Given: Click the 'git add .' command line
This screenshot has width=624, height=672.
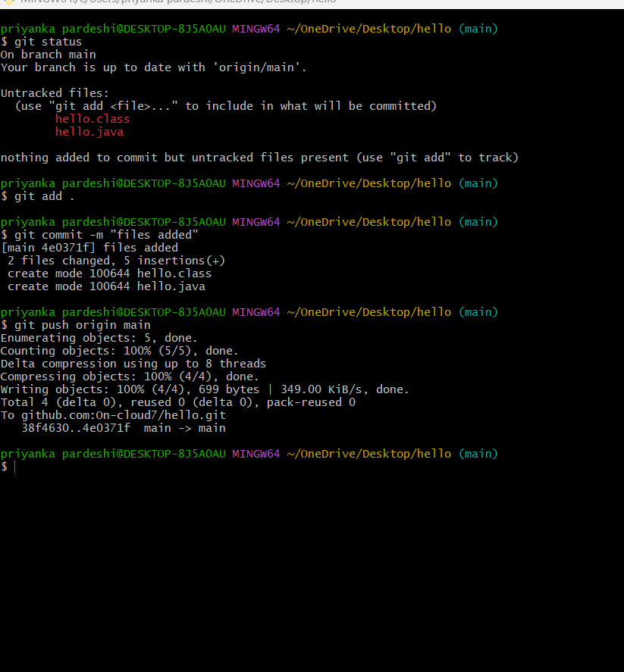Looking at the screenshot, I should [x=38, y=196].
